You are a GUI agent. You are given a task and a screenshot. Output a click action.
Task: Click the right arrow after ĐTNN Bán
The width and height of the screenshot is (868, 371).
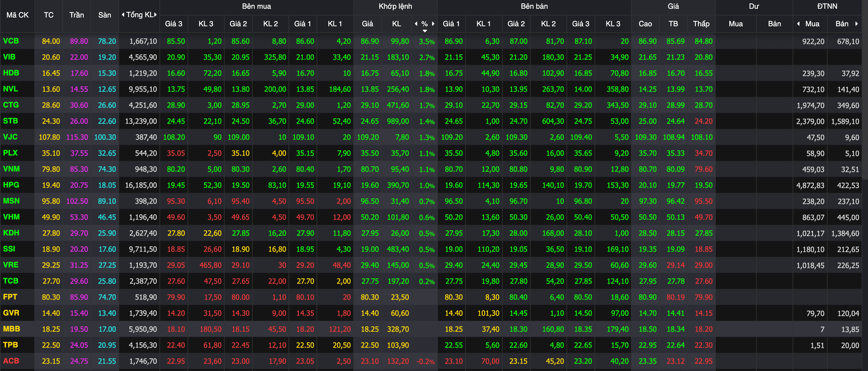click(x=856, y=24)
